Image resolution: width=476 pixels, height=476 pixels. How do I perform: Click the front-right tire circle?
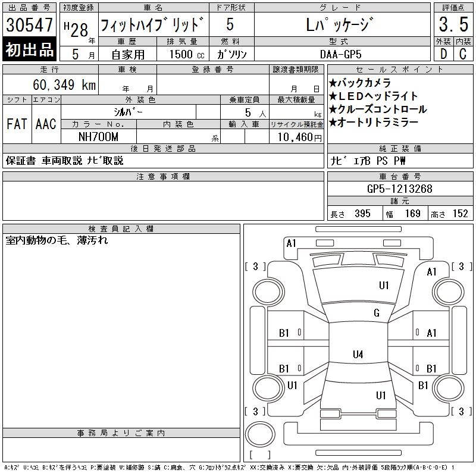point(448,292)
